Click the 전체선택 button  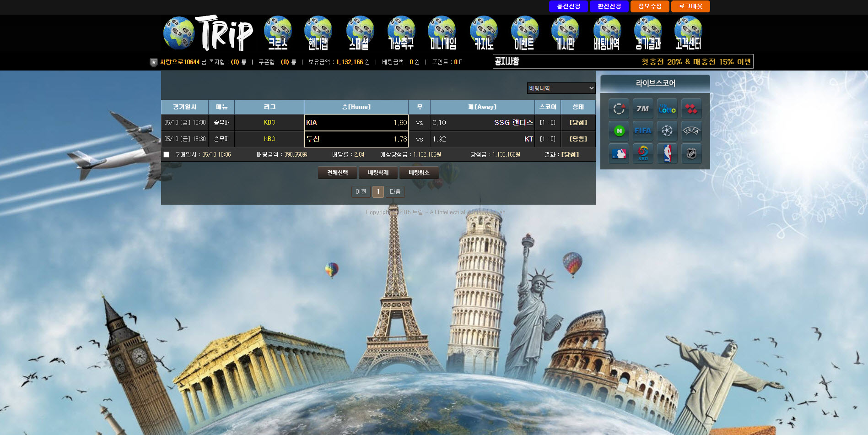(338, 173)
